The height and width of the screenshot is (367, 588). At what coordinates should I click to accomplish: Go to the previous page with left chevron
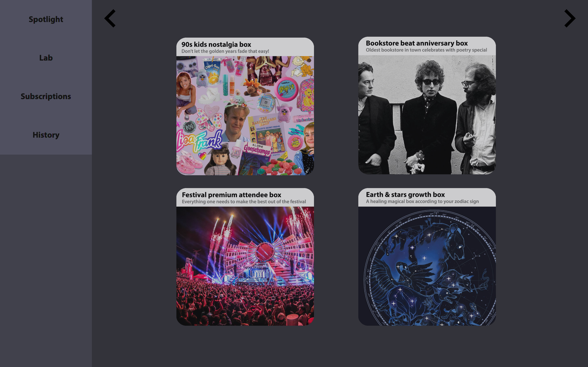[x=110, y=18]
